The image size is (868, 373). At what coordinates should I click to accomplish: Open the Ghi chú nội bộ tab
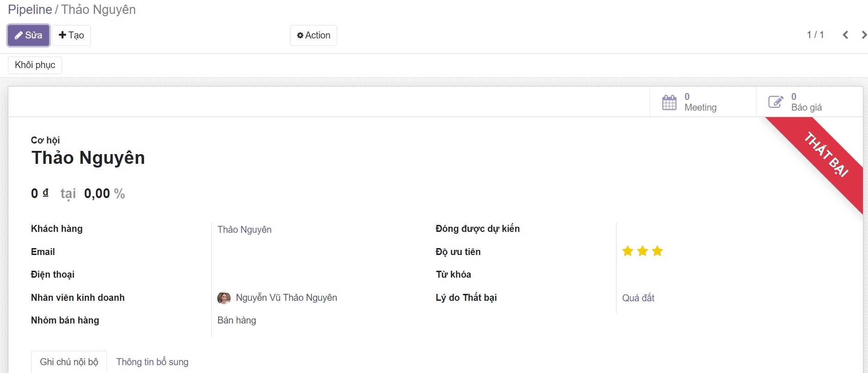(69, 362)
